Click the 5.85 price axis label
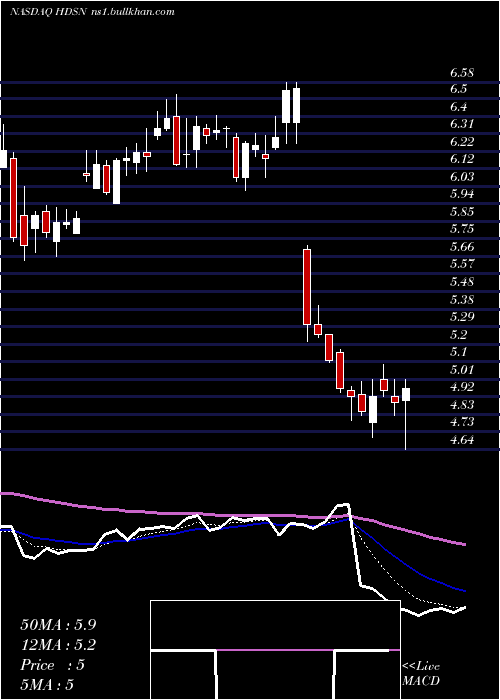Screen dimensions: 500x700 (462, 212)
